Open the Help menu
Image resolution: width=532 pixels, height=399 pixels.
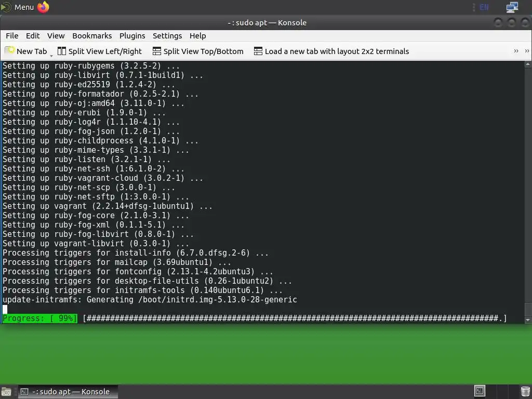point(198,36)
